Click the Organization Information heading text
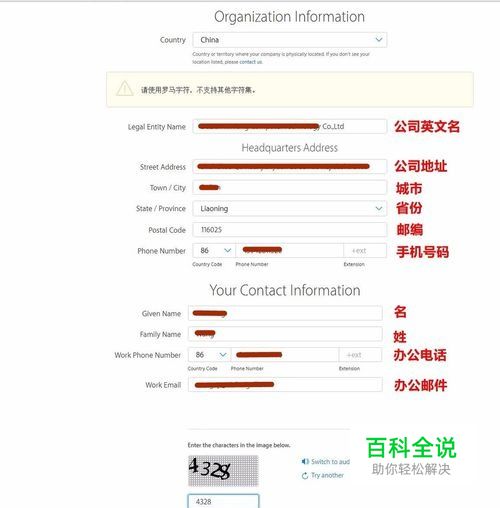This screenshot has width=500, height=508. 289,17
